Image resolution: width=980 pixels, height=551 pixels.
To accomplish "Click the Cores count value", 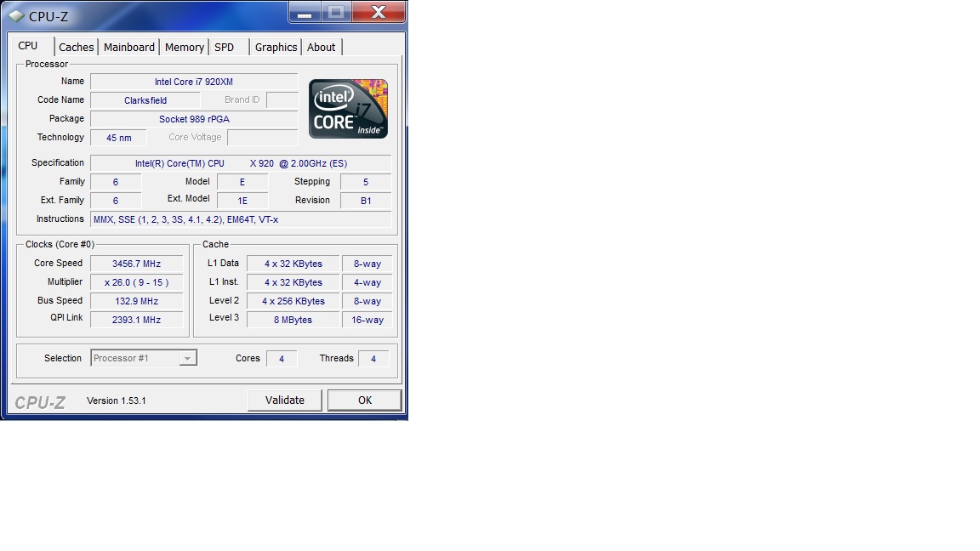I will (282, 359).
